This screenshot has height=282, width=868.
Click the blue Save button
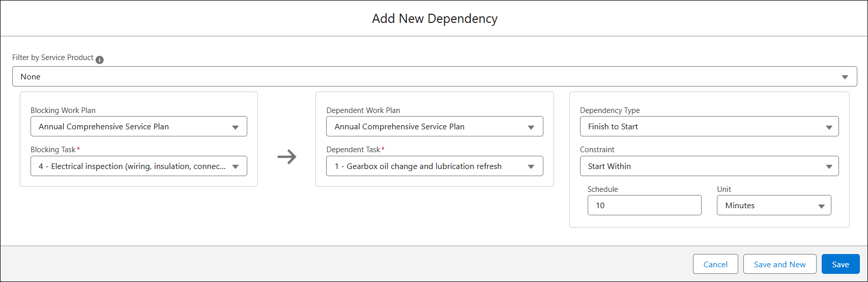pos(841,264)
